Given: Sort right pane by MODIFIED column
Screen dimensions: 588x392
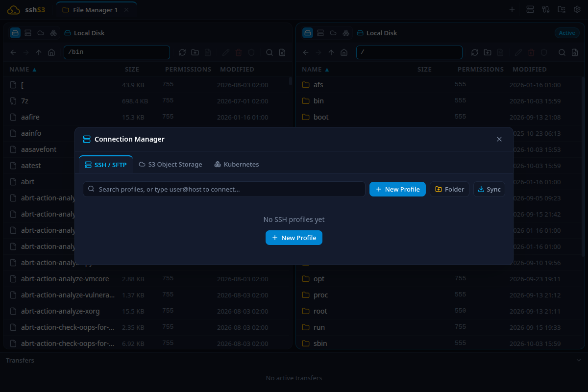Looking at the screenshot, I should [530, 70].
